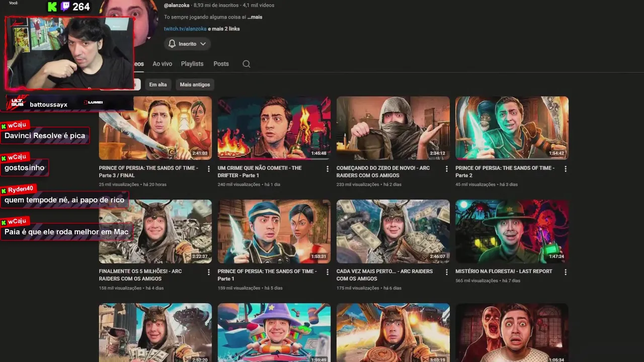
Task: Click chat message 'quem tempode né, ai papo de rico'
Action: [64, 200]
